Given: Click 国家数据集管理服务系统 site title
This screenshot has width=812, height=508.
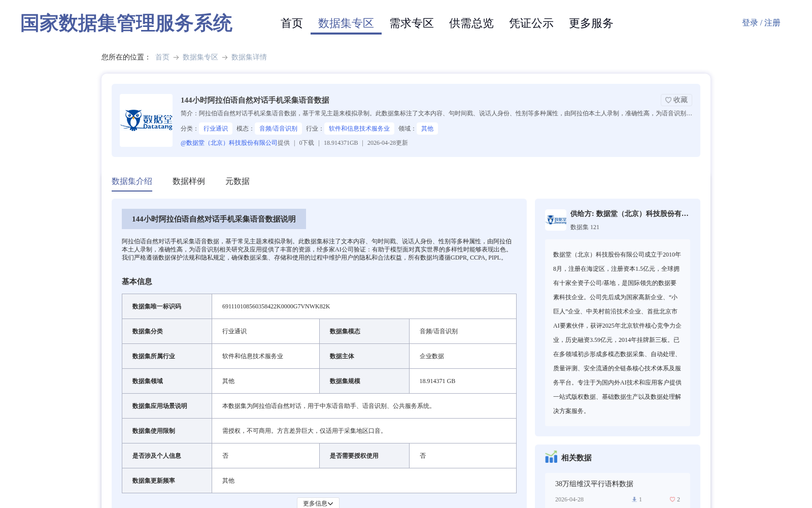Looking at the screenshot, I should 126,23.
